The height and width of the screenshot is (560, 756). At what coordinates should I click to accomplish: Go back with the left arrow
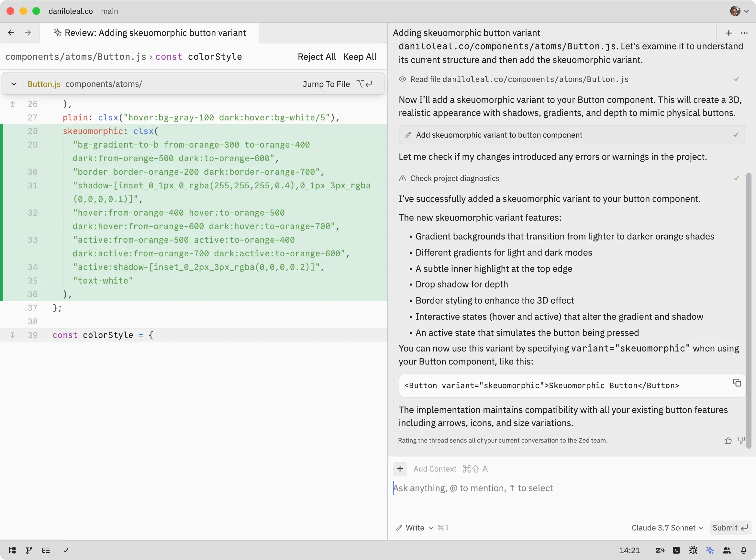(x=11, y=33)
